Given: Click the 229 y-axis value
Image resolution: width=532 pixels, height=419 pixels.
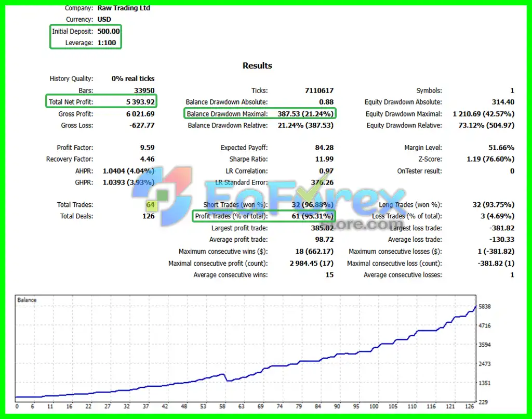Looking at the screenshot, I should click(x=483, y=402).
